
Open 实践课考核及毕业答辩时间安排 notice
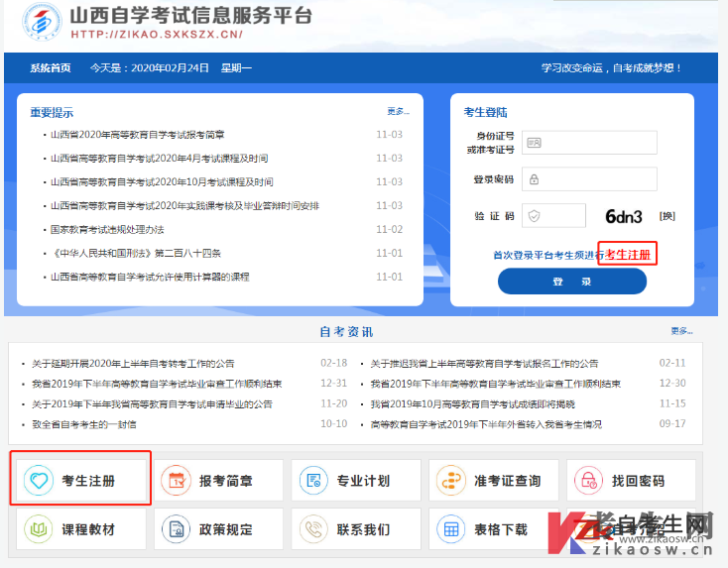coord(184,205)
